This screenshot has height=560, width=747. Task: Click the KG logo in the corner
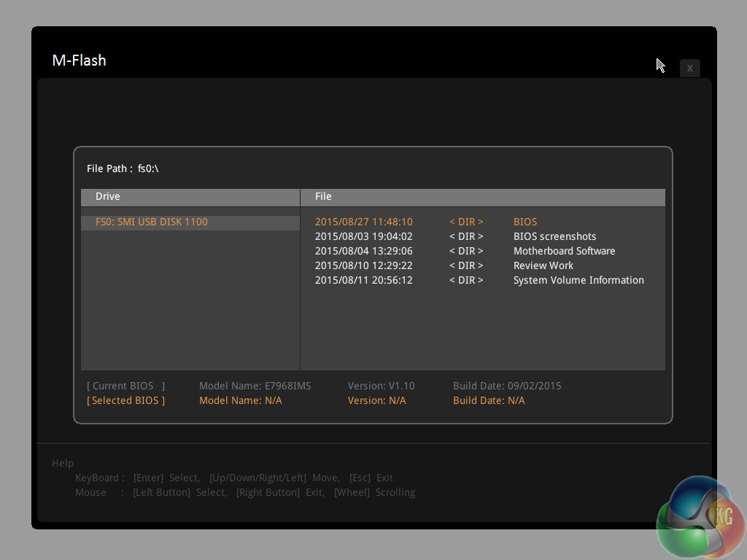coord(700,516)
